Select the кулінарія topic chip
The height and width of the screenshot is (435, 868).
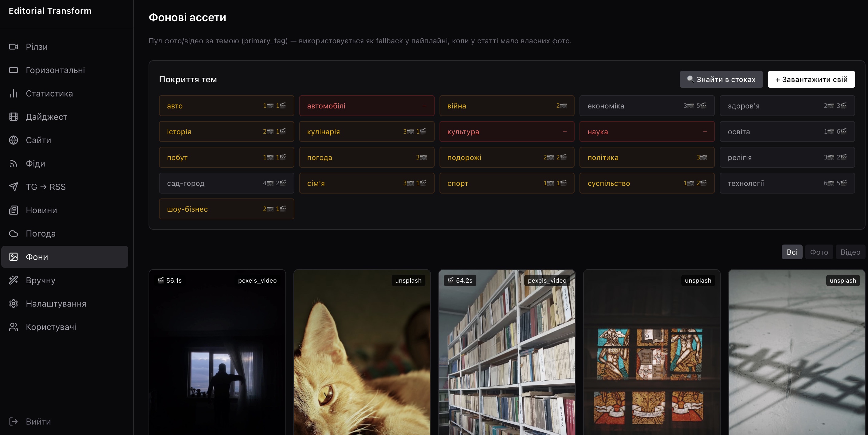pyautogui.click(x=366, y=131)
